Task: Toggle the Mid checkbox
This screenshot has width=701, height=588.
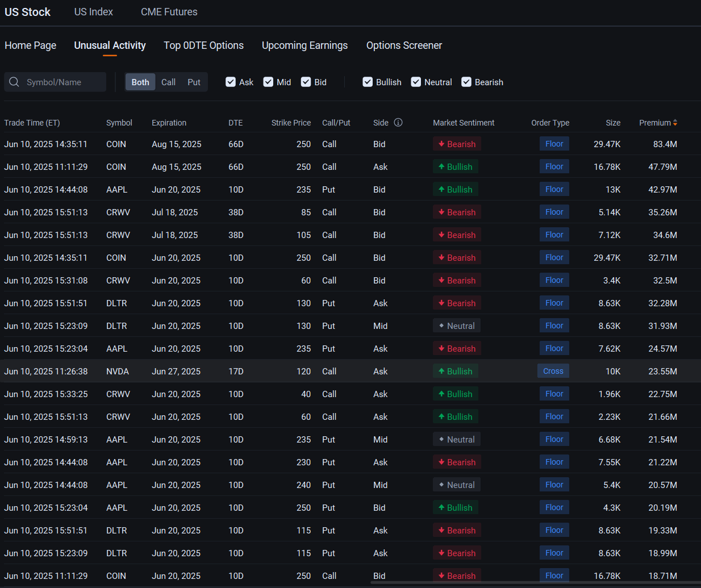Action: (x=268, y=82)
